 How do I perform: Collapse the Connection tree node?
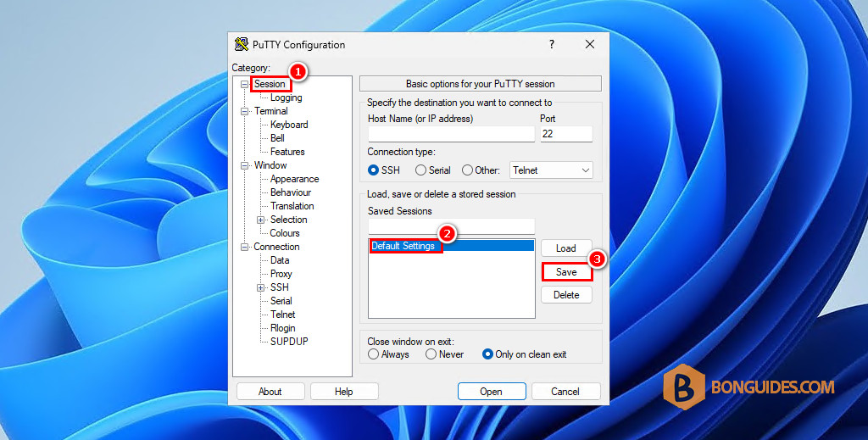point(244,247)
